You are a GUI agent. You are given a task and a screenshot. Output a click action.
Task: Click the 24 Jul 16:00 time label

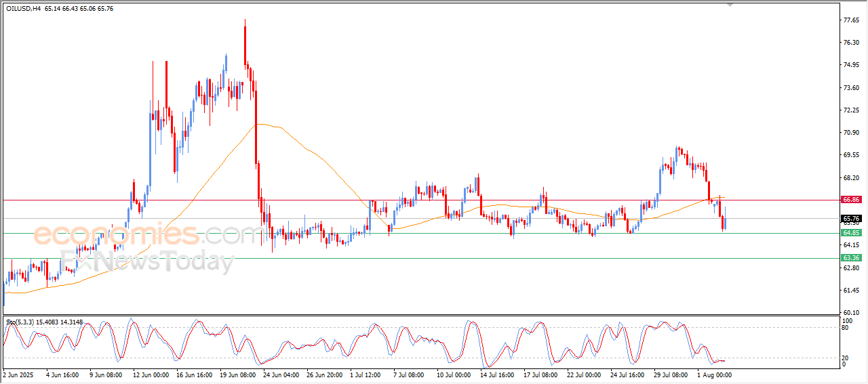[x=627, y=375]
